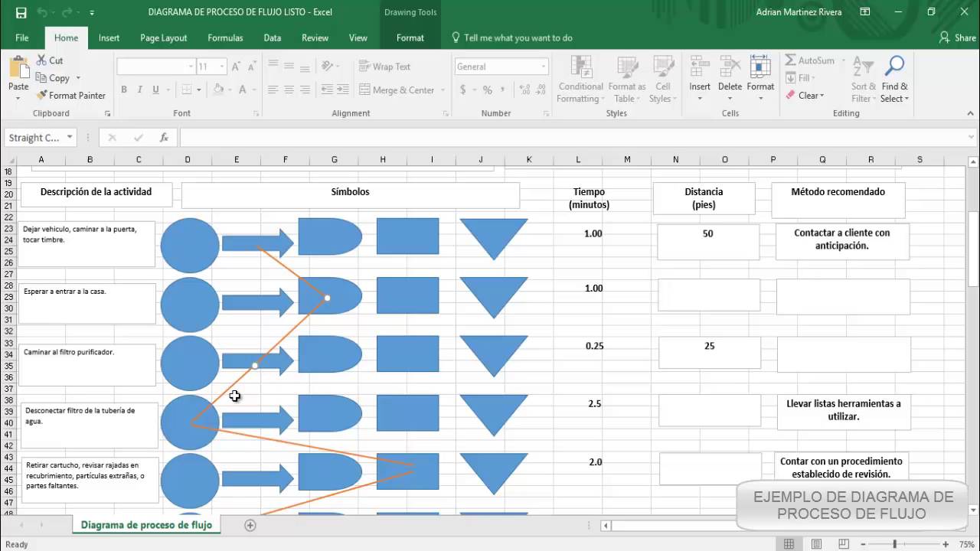Open the Orientation text angle tool

328,67
